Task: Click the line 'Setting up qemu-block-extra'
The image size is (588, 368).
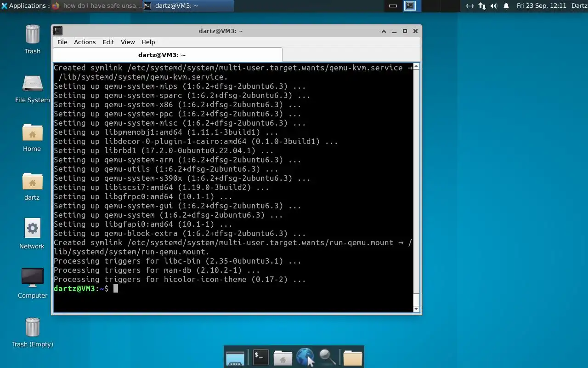Action: click(180, 233)
